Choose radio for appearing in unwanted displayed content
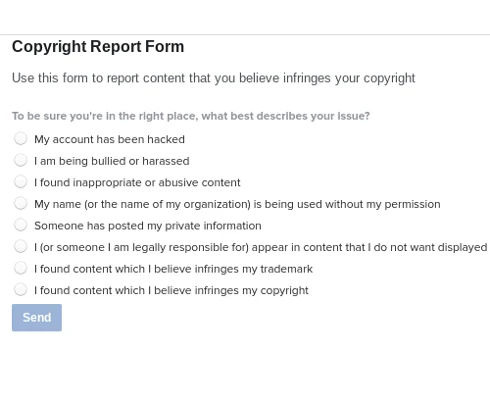 20,246
